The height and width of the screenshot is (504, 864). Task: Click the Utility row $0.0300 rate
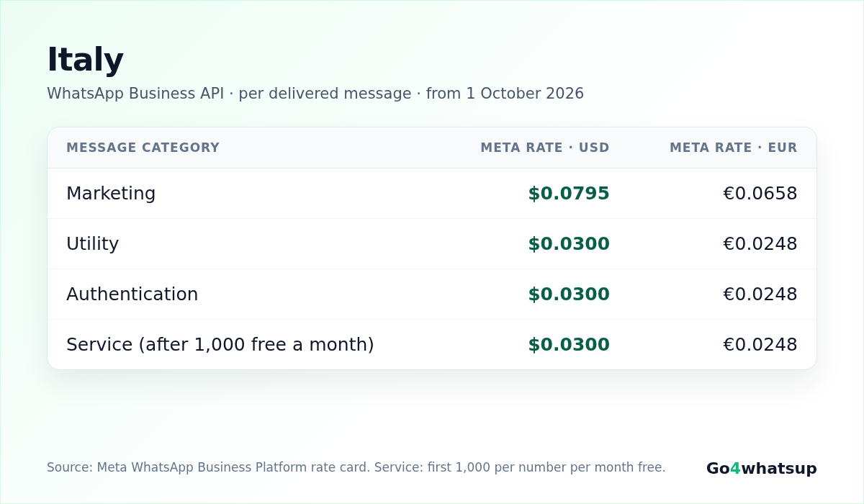pos(569,244)
